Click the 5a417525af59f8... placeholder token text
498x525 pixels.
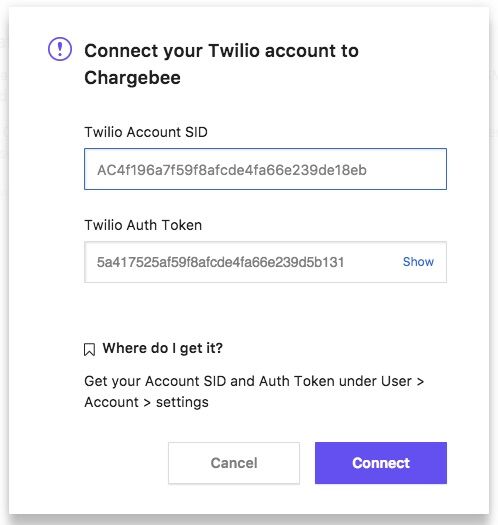point(220,262)
